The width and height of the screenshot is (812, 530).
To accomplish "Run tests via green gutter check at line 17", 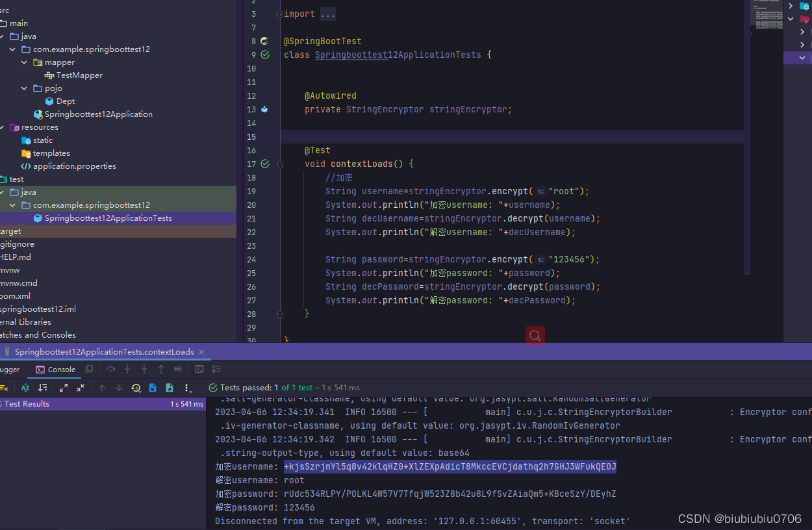I will point(264,164).
